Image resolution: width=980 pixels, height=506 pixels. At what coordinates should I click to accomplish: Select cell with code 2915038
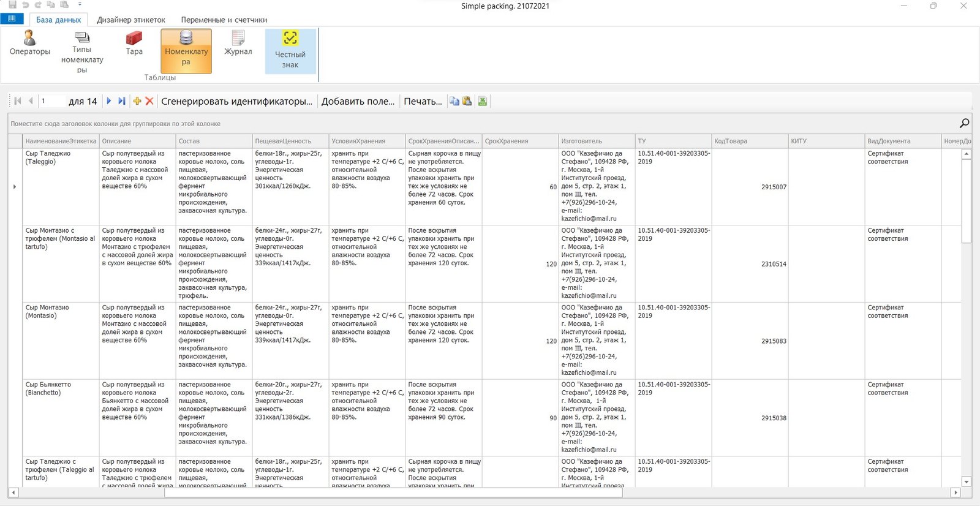(x=750, y=418)
